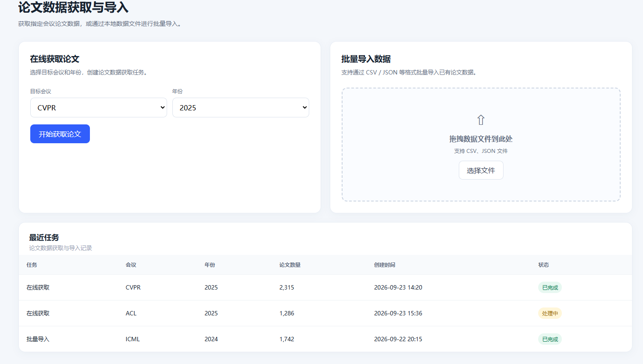Click the 处理中 status badge in ACL row
The image size is (643, 364).
pyautogui.click(x=550, y=314)
